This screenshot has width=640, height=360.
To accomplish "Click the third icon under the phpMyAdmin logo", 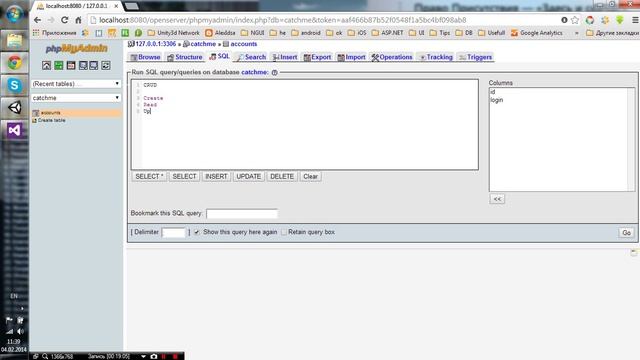I will pos(71,65).
